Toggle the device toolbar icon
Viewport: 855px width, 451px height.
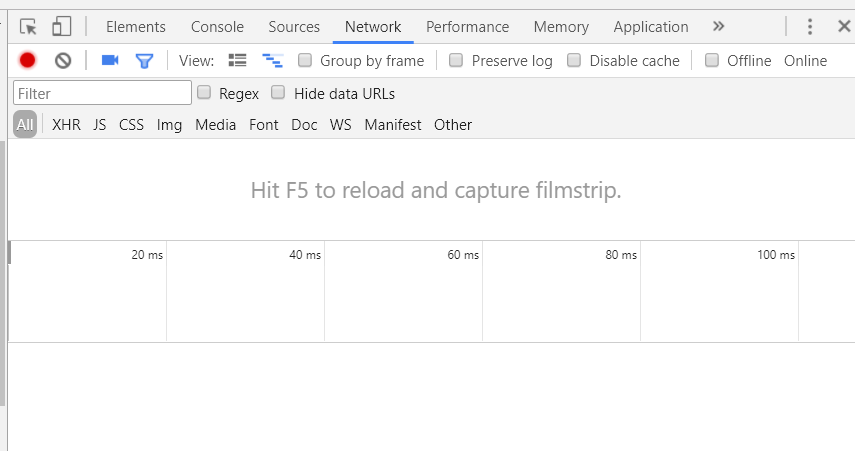pyautogui.click(x=62, y=27)
